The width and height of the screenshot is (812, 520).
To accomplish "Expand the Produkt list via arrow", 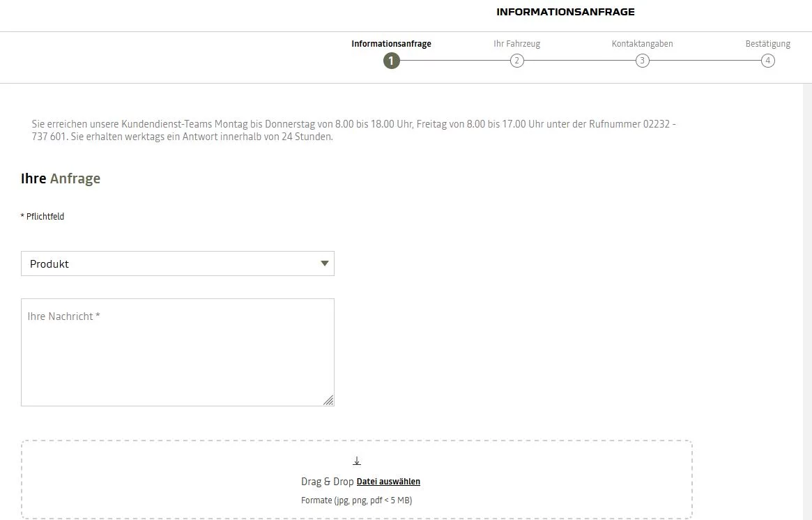I will click(324, 263).
